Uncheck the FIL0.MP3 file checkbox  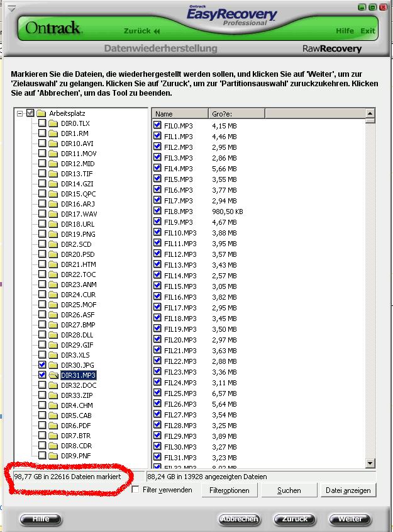[157, 125]
